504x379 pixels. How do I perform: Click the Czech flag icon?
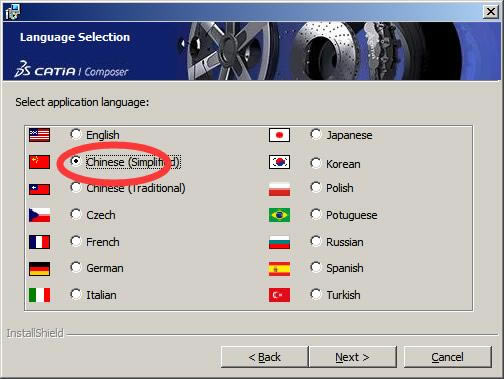click(x=39, y=215)
